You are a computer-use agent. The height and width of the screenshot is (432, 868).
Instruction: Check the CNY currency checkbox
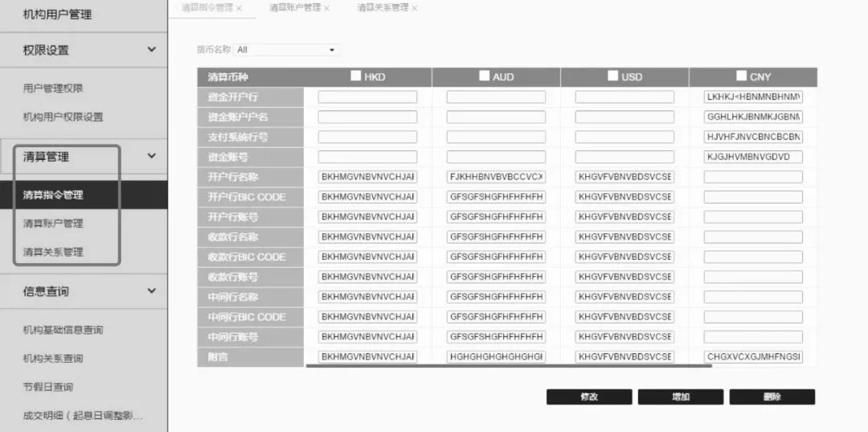pos(741,76)
